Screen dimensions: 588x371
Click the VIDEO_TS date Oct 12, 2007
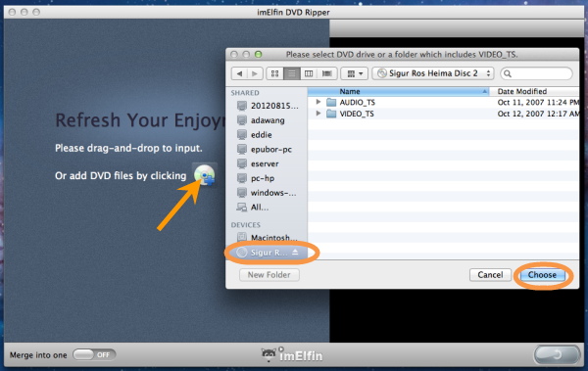pyautogui.click(x=538, y=114)
